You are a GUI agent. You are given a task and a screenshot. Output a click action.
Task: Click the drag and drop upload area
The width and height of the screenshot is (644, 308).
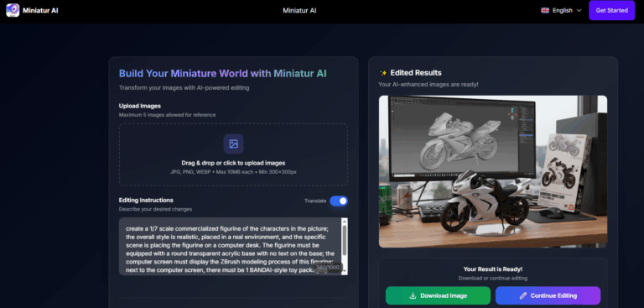coord(233,154)
